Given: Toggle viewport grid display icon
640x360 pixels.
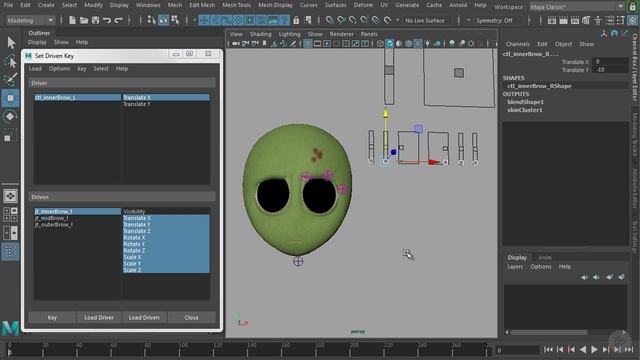Looking at the screenshot, I should pos(308,43).
